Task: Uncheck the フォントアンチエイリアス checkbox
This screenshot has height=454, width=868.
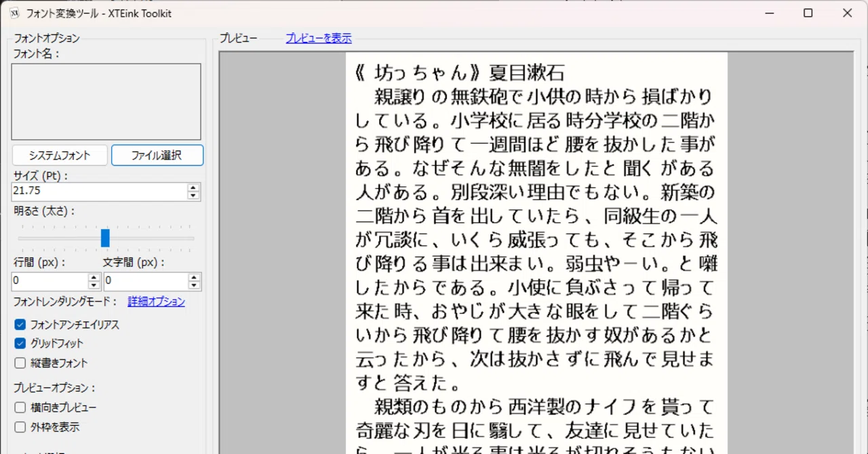Action: point(20,325)
